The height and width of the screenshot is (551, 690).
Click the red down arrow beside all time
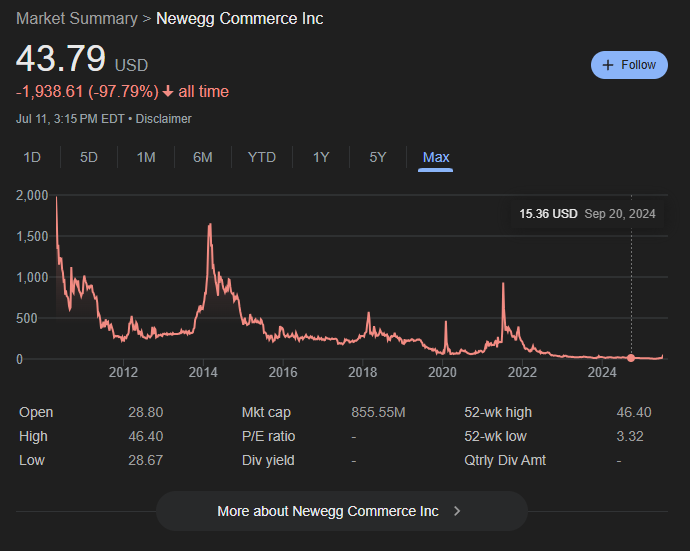tap(168, 92)
